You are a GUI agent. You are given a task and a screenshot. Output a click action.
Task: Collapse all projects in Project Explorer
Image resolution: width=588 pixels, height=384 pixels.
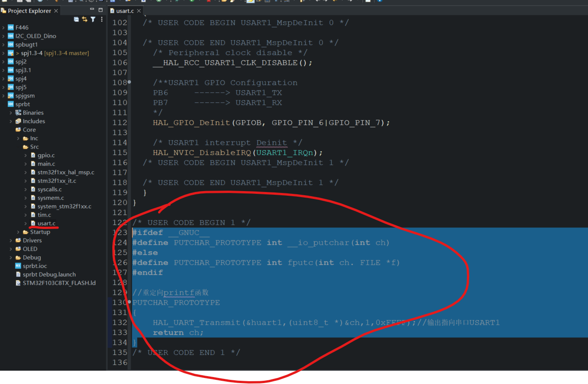tap(77, 19)
